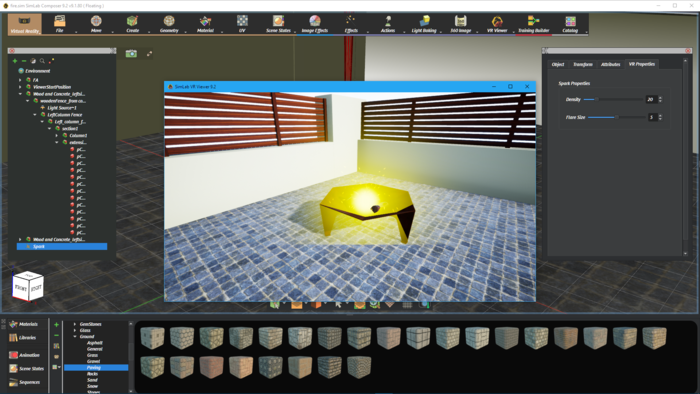The image size is (700, 394).
Task: Switch to the Transform tab
Action: pyautogui.click(x=583, y=64)
